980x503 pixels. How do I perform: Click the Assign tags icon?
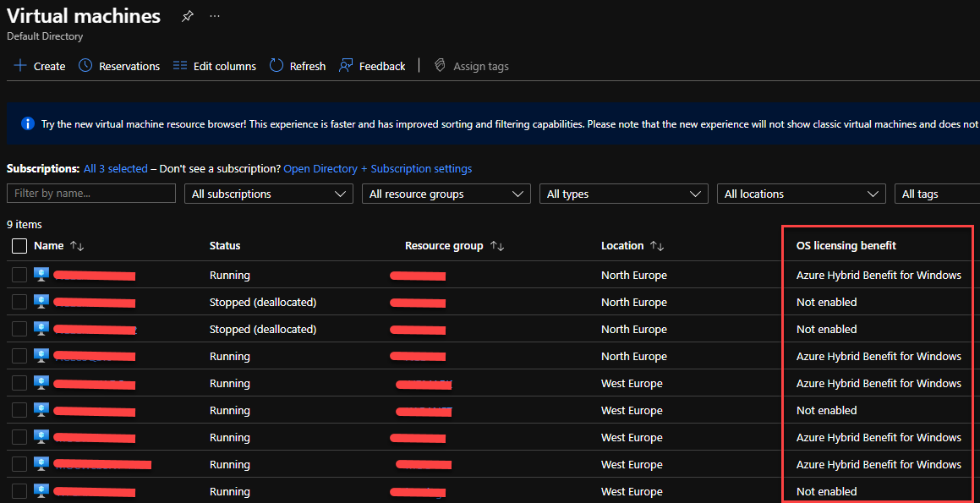coord(440,66)
